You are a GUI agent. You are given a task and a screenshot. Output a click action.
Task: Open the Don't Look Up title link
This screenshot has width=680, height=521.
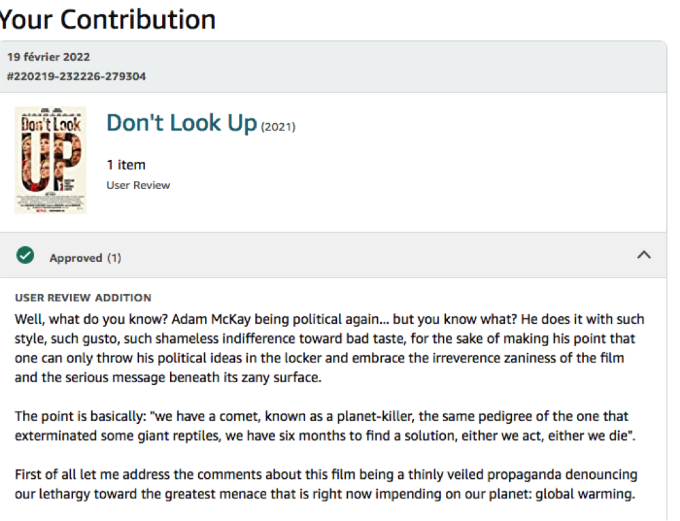coord(181,123)
